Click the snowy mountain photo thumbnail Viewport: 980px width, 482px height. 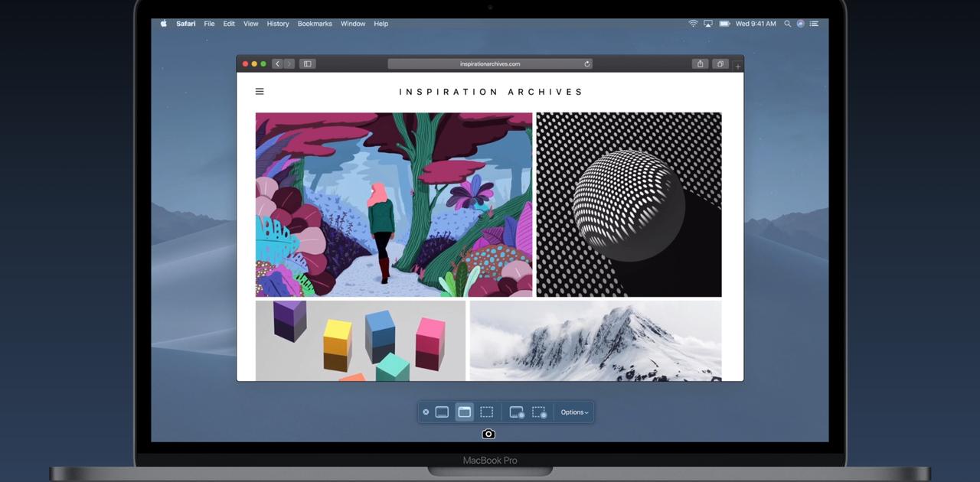coord(596,340)
